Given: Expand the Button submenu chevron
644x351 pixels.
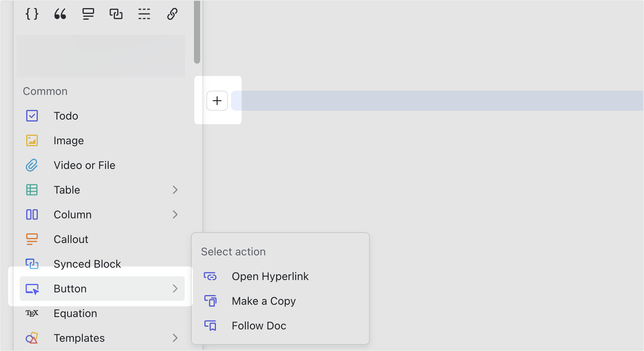Looking at the screenshot, I should 175,289.
